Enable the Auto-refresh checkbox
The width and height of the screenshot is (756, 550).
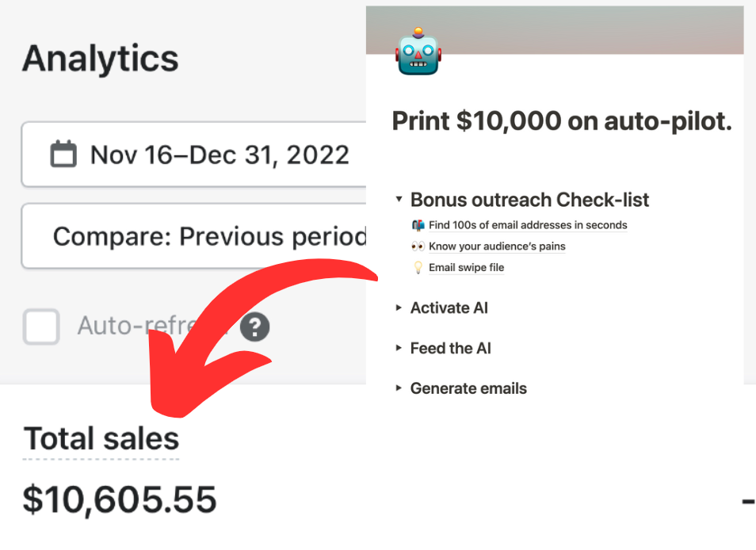[41, 327]
